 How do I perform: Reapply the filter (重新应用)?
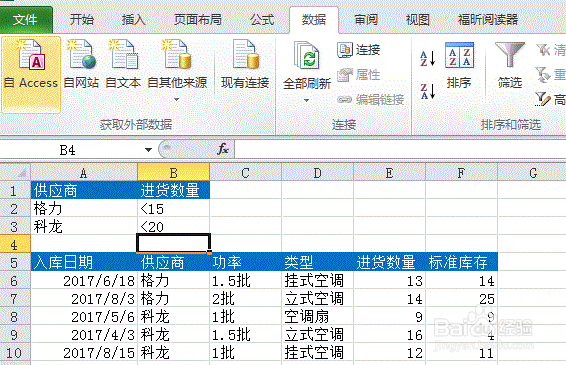pyautogui.click(x=551, y=75)
